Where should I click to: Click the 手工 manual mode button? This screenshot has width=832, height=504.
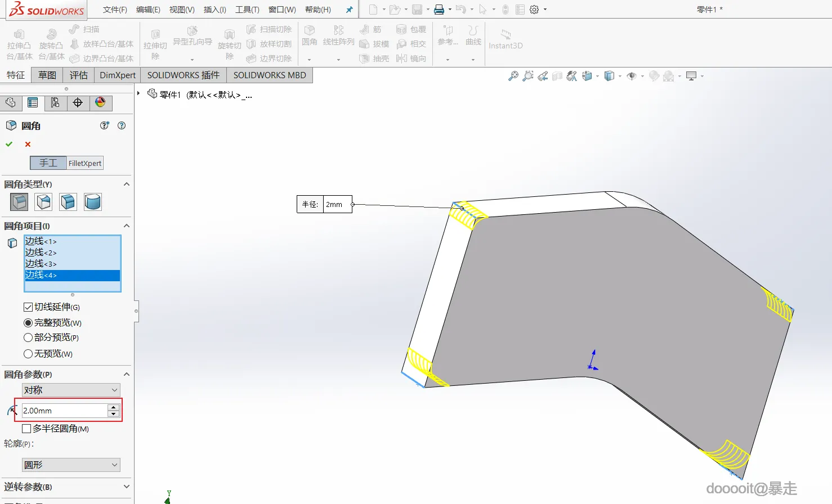click(48, 163)
